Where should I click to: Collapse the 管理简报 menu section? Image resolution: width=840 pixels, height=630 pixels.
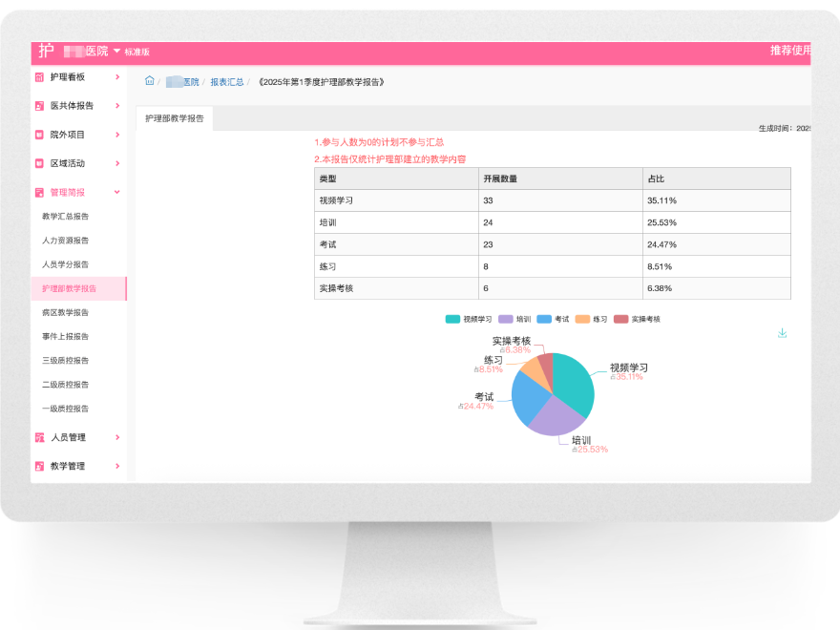click(x=117, y=192)
